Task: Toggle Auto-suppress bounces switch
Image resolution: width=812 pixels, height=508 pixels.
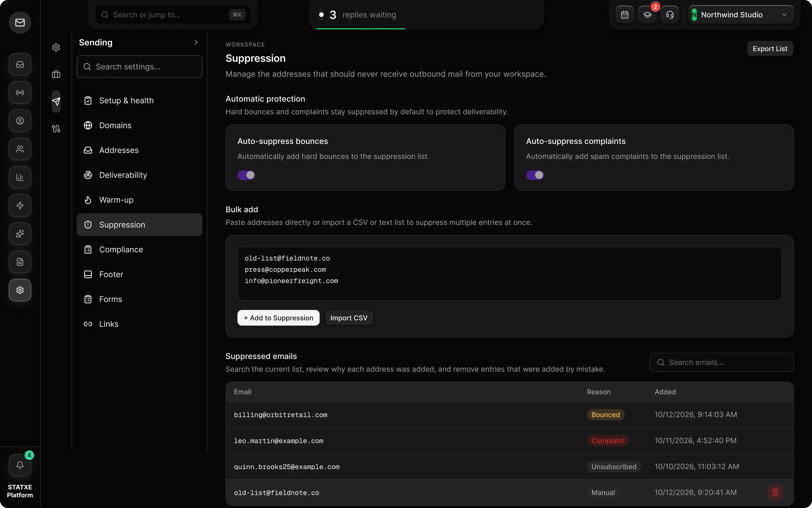Action: click(246, 175)
